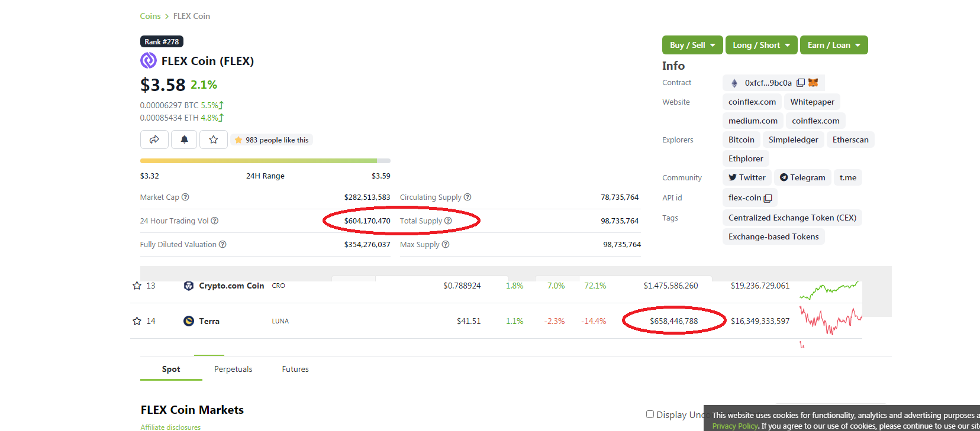
Task: Open the Terra sparkline chart
Action: pos(831,321)
